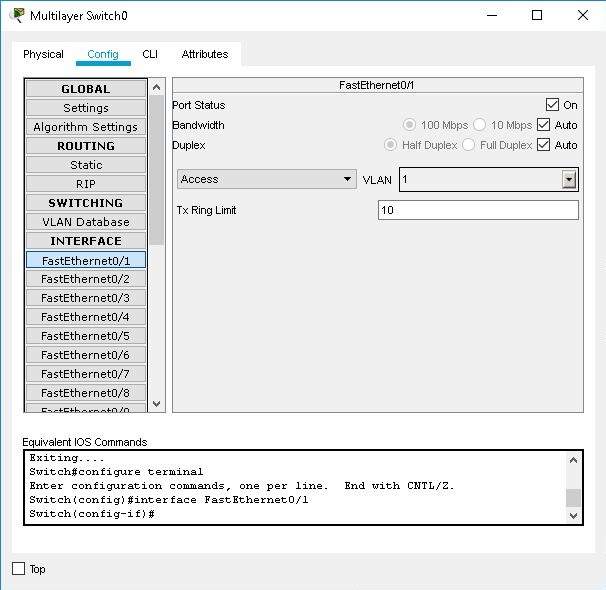Click the sidebar scroll down arrow
Screen dimensions: 606x590
point(157,404)
